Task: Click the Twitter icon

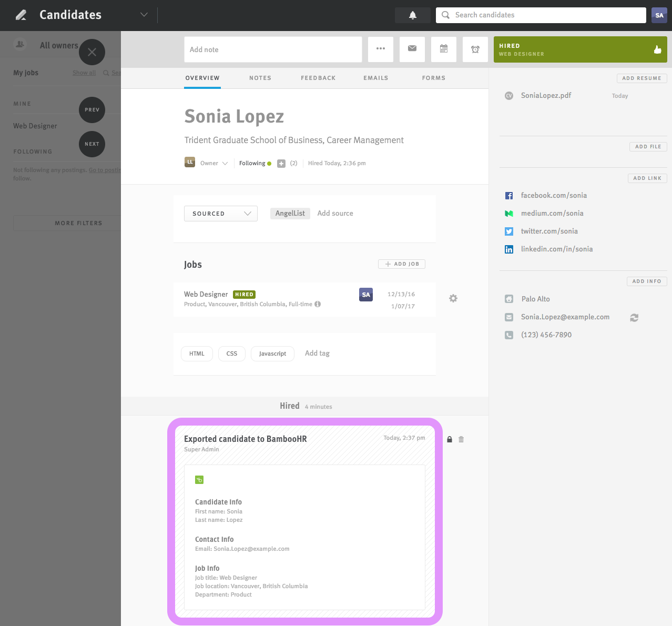Action: [509, 231]
